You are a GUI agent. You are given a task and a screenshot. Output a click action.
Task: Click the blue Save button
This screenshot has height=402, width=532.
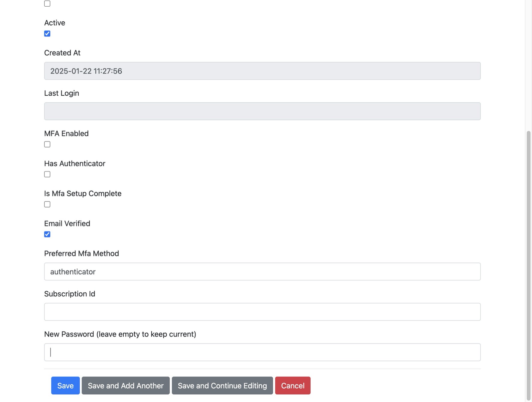pyautogui.click(x=66, y=385)
